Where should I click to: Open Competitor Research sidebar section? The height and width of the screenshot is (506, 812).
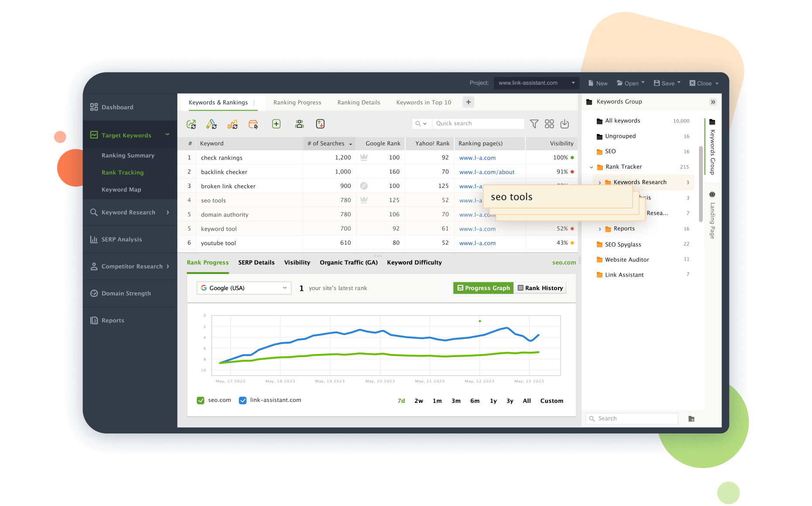[130, 267]
